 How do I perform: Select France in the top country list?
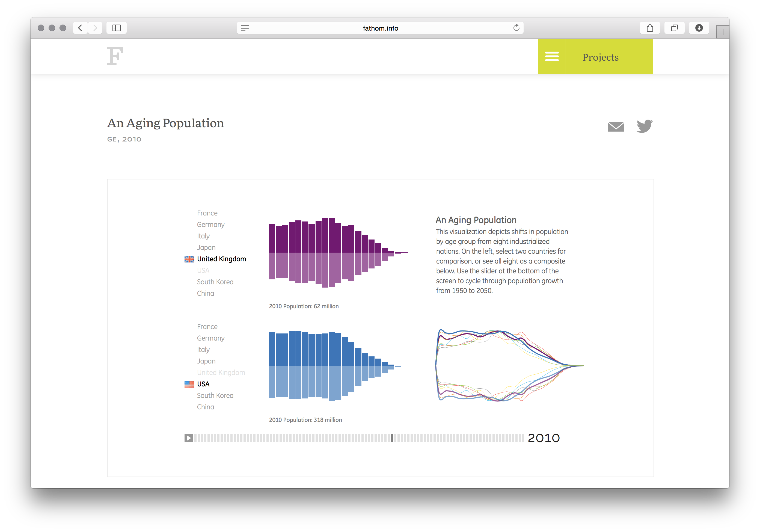[x=207, y=213]
